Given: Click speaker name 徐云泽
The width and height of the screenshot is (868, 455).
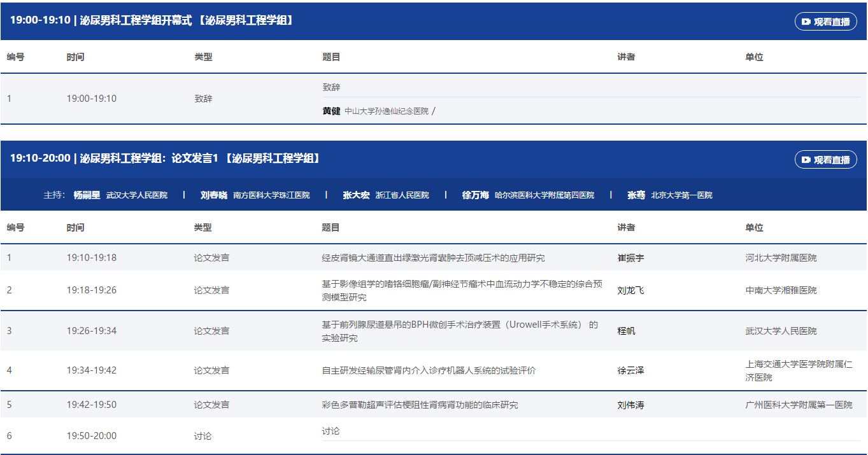Looking at the screenshot, I should [630, 370].
